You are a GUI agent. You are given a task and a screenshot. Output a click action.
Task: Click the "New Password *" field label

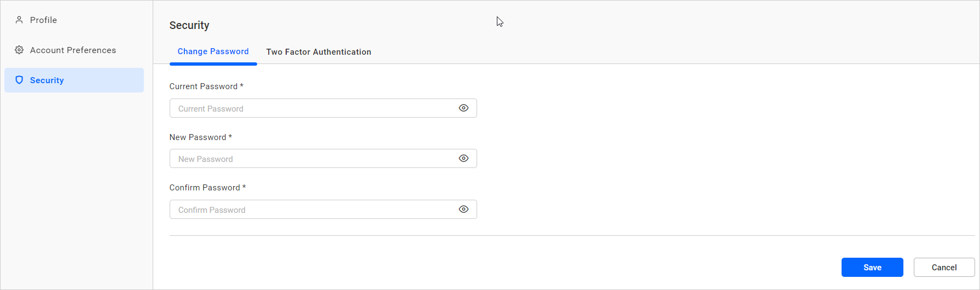coord(200,137)
